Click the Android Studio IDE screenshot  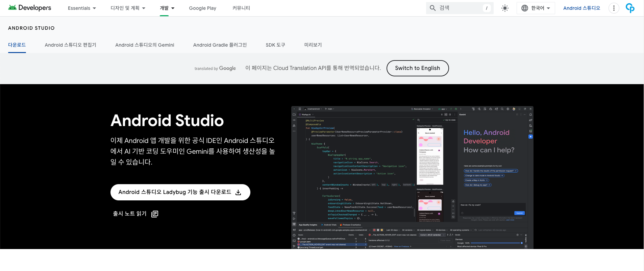pyautogui.click(x=412, y=178)
